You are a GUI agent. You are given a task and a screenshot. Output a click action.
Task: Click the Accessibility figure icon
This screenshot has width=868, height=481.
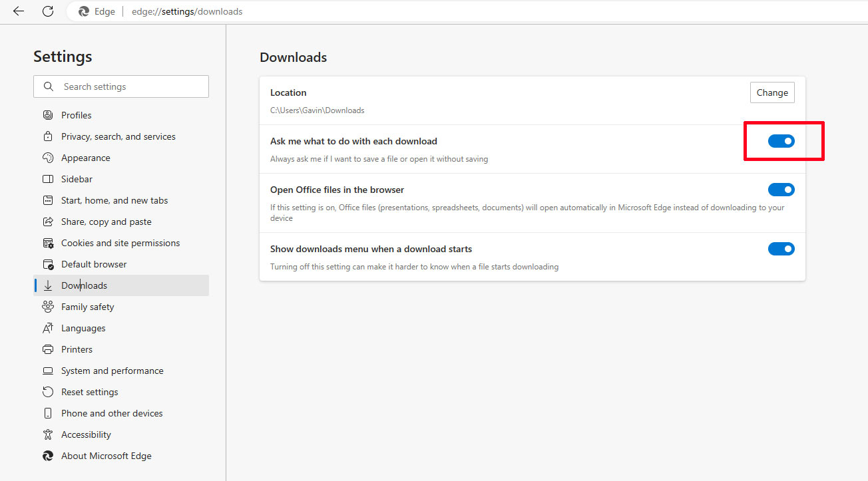48,434
